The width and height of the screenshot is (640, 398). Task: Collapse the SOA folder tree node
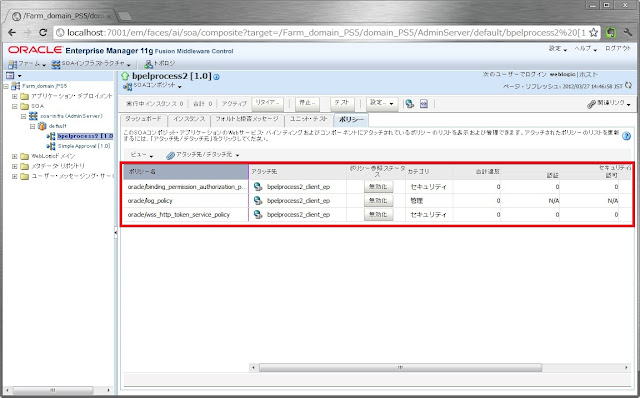coord(15,106)
